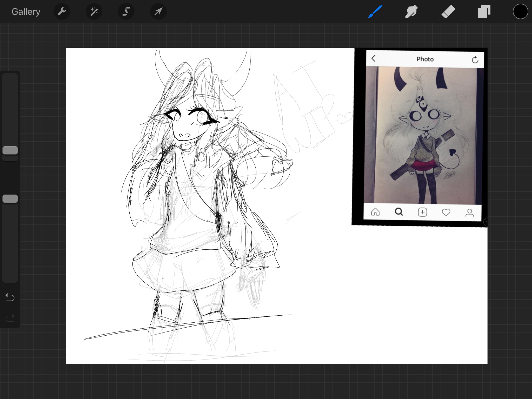This screenshot has width=532, height=399.
Task: Click the brush size slider handle
Action: coord(10,150)
